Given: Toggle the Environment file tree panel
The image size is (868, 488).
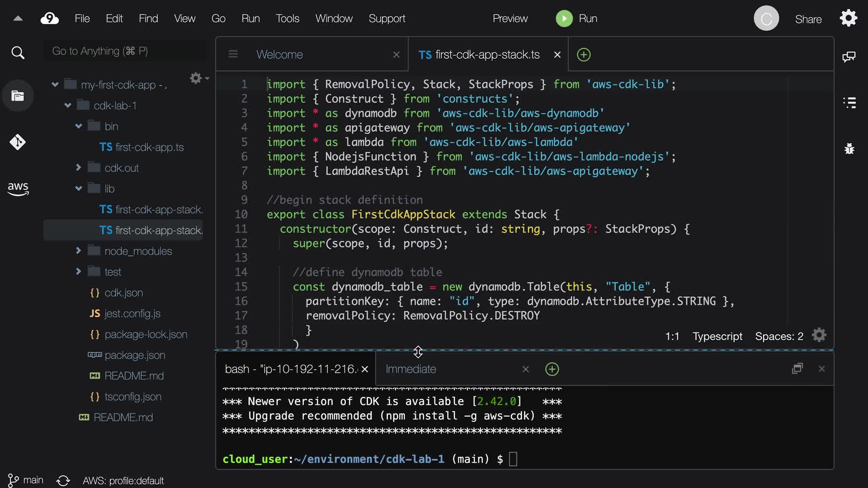Looking at the screenshot, I should pos(18,96).
